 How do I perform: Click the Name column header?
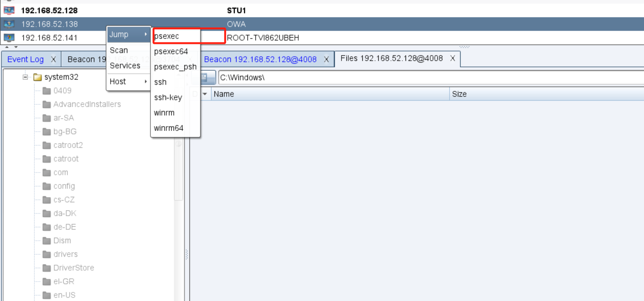(224, 94)
